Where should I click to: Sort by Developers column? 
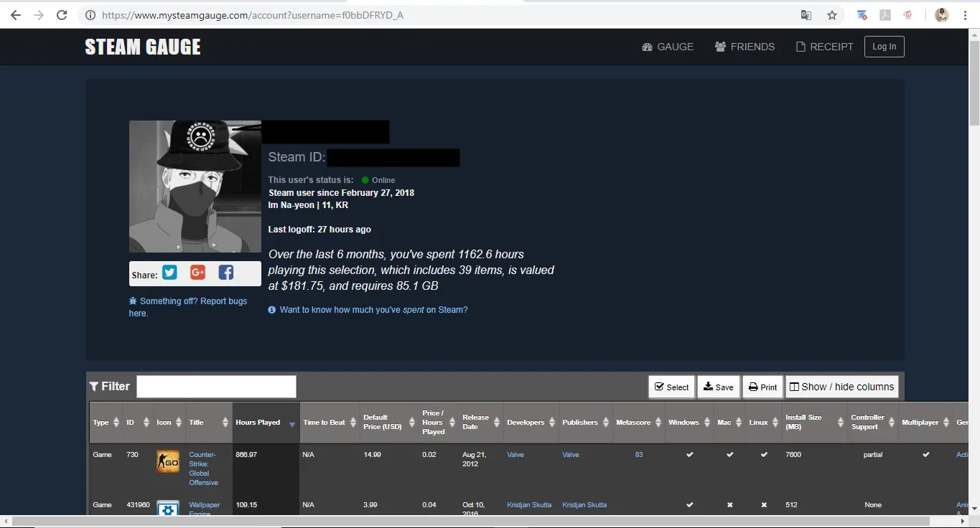click(x=531, y=423)
